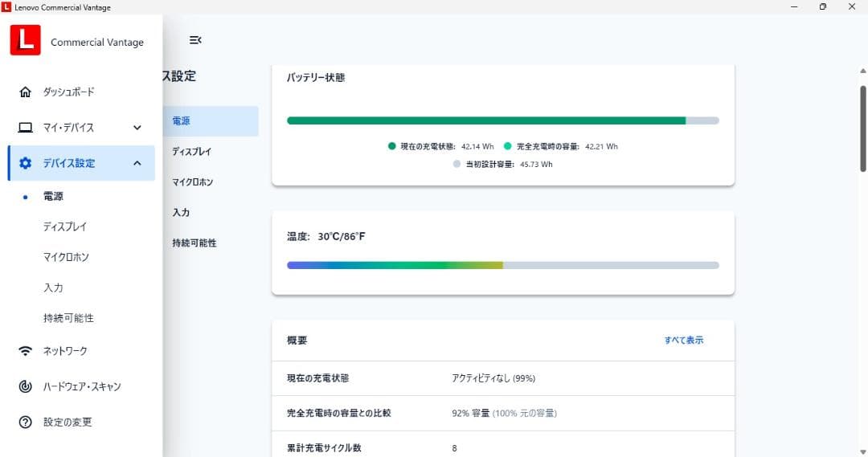Click the ネットワーク Wi-Fi icon

tap(26, 351)
